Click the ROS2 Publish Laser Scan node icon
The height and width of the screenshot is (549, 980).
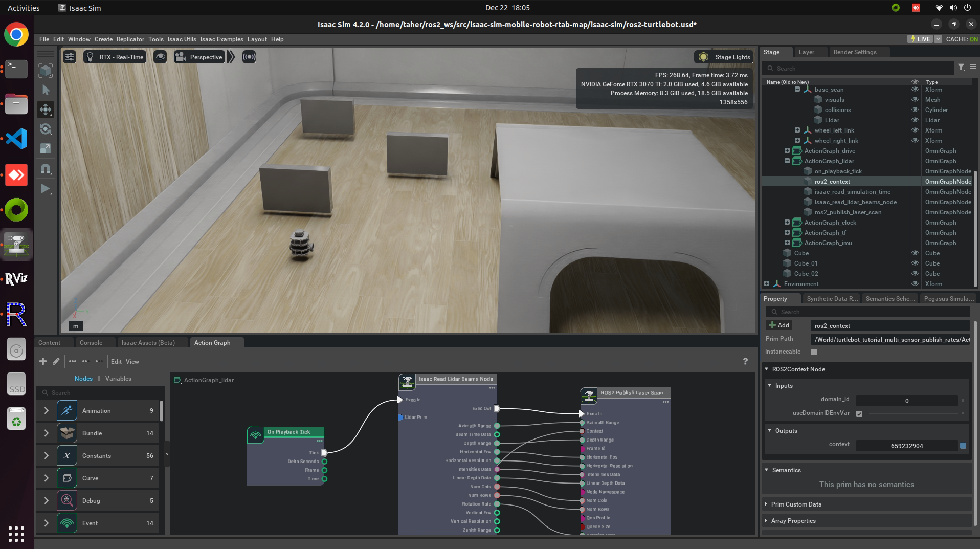(589, 396)
